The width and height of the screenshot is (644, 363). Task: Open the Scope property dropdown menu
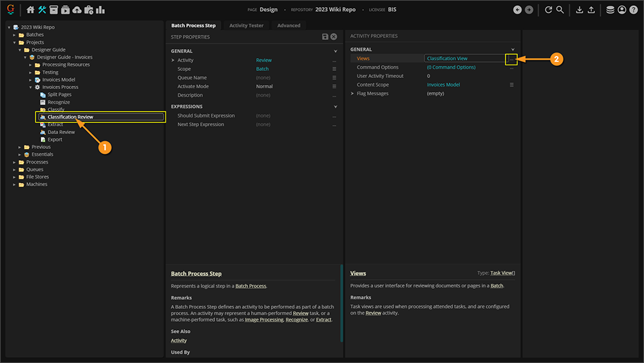(x=334, y=69)
